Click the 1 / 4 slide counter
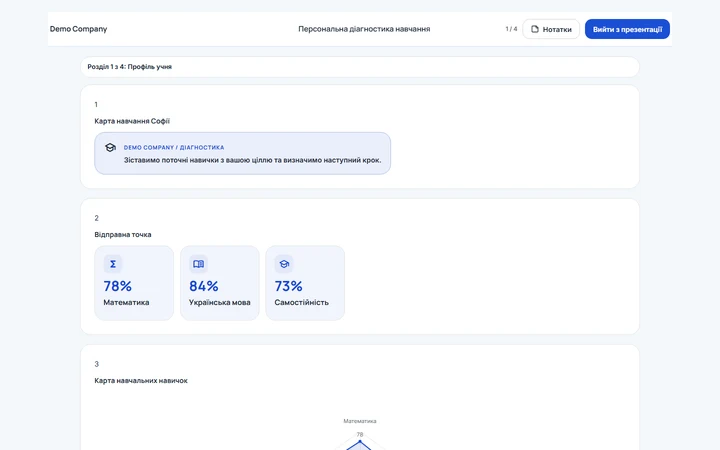Viewport: 720px width, 450px height. click(x=511, y=29)
